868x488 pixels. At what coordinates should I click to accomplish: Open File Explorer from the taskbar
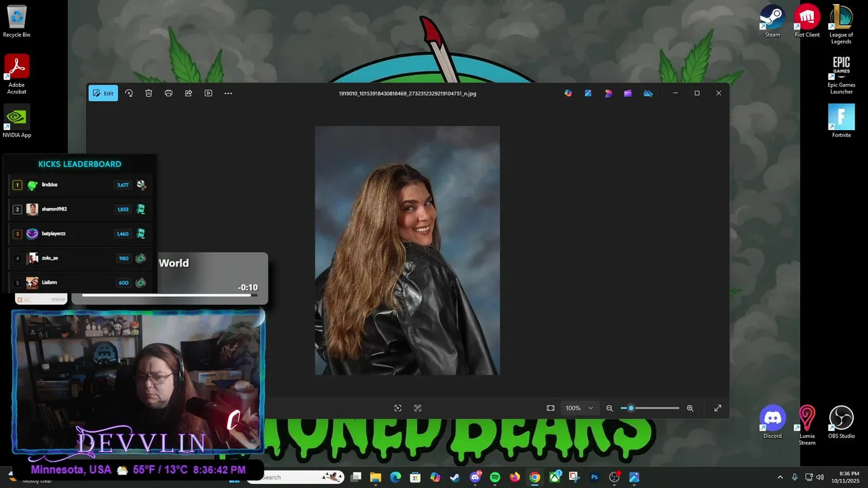(x=376, y=477)
